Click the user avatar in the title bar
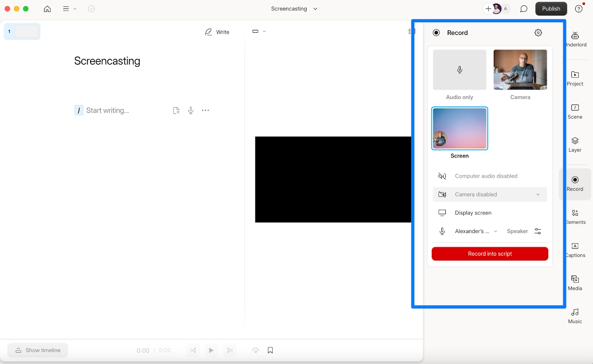The image size is (593, 364). pyautogui.click(x=497, y=9)
